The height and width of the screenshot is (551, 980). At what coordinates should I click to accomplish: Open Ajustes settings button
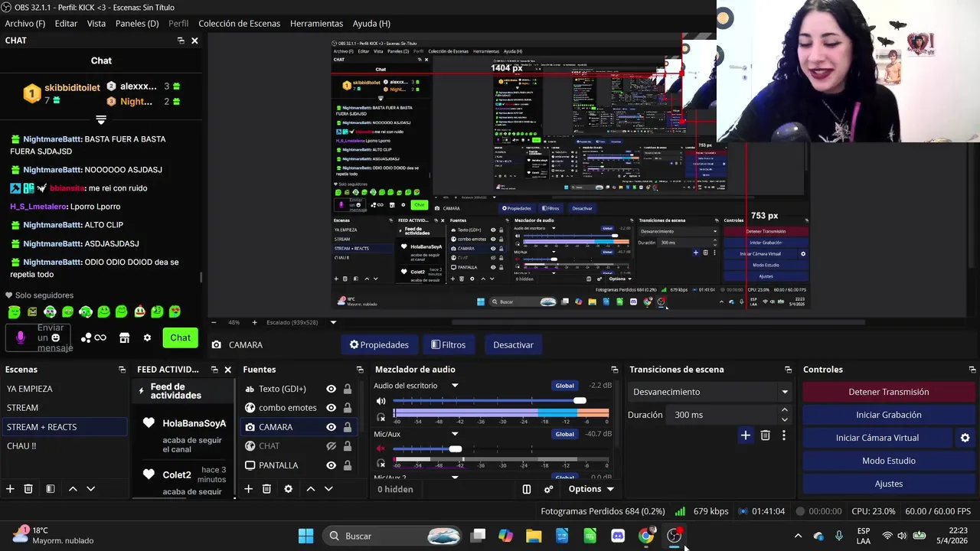click(x=888, y=484)
